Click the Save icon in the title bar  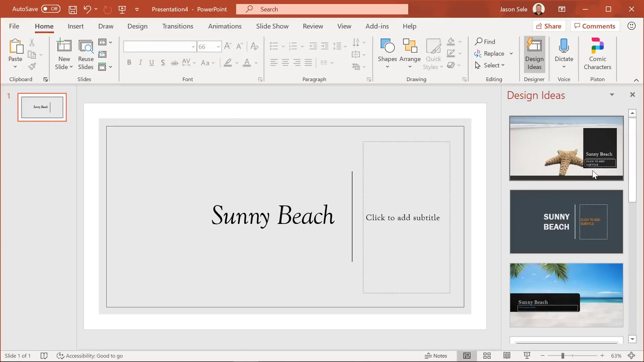[x=72, y=9]
